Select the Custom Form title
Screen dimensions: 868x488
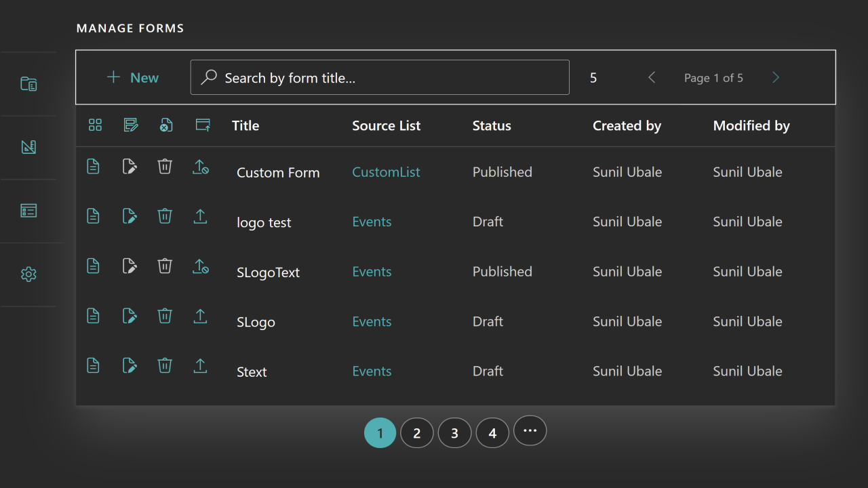coord(278,173)
